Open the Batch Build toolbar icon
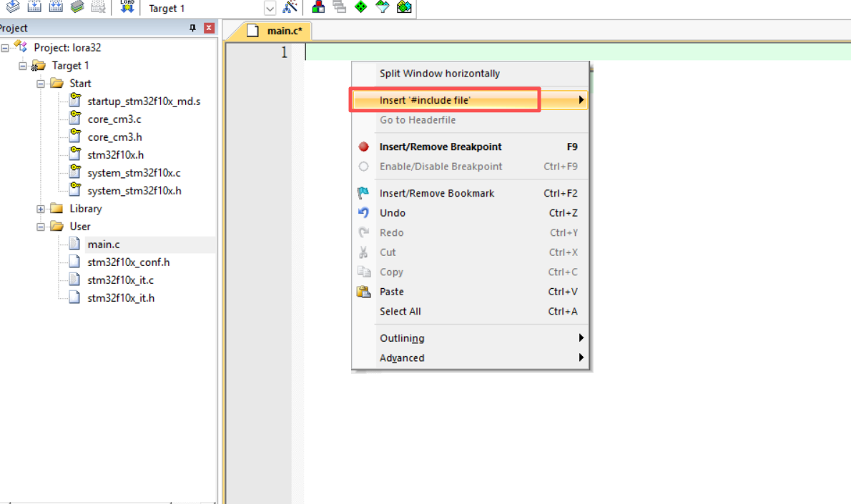 (78, 6)
